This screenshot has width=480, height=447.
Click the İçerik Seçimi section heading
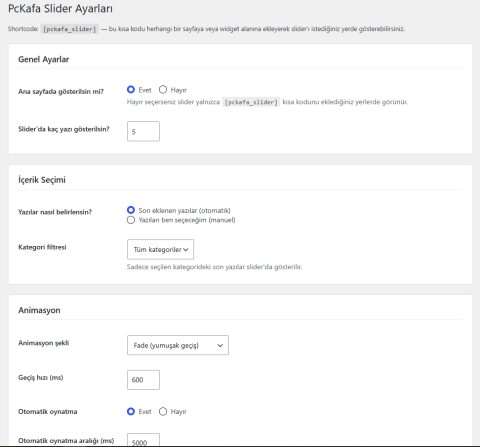click(42, 180)
